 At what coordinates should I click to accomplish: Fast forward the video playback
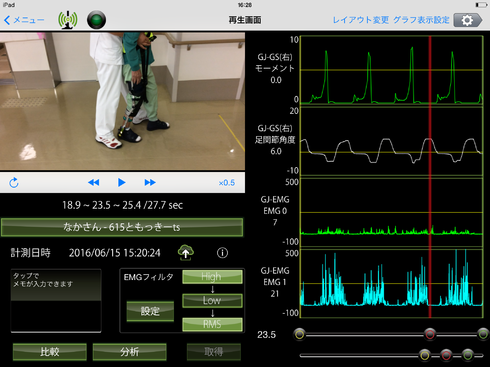pos(150,182)
